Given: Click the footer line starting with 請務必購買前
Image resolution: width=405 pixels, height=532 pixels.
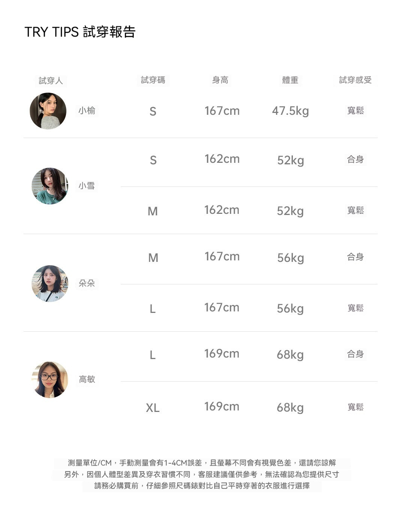Looking at the screenshot, I should 202,486.
